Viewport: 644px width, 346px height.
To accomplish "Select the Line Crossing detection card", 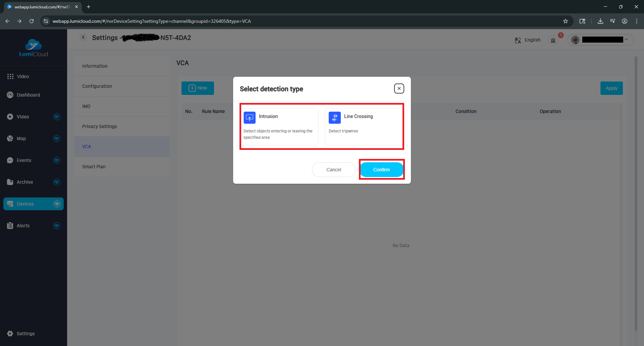I will coord(364,126).
